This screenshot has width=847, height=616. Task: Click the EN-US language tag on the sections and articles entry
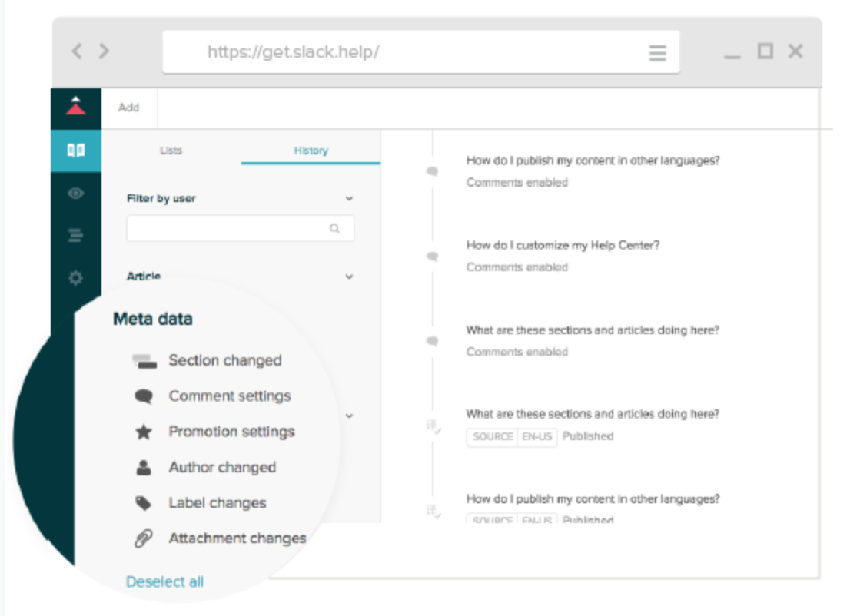[537, 437]
